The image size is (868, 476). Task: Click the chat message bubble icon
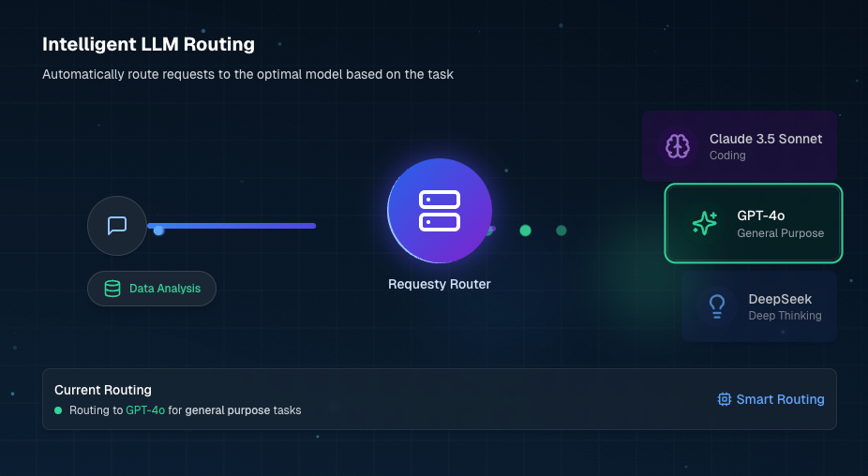117,226
